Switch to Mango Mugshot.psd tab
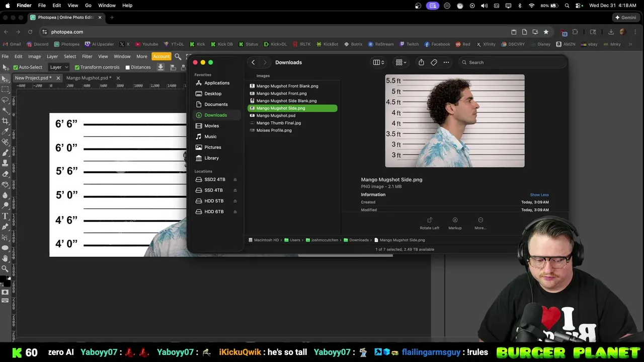Screen dimensions: 644x362 tap(89, 78)
